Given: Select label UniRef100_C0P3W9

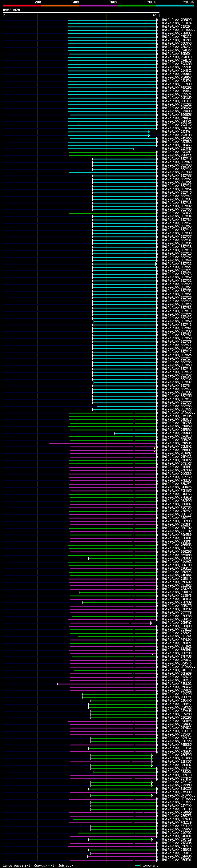Looking at the screenshot, I should [x=177, y=98].
